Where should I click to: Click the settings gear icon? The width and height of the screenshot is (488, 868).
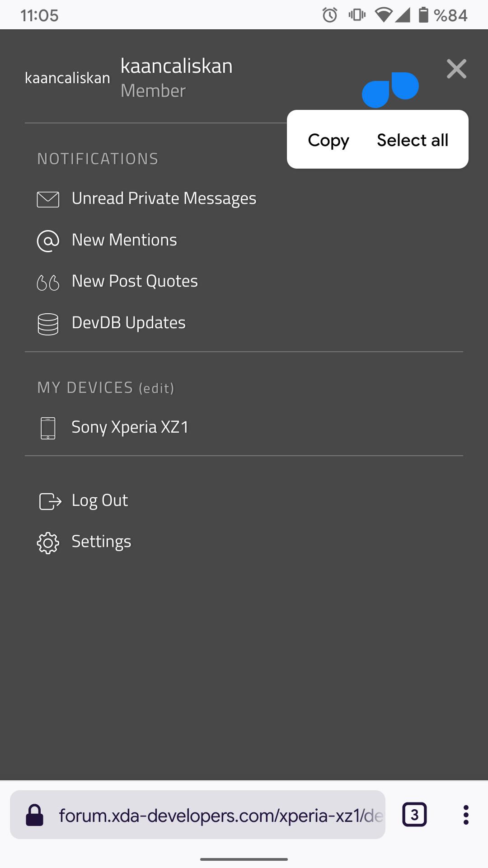(x=48, y=542)
